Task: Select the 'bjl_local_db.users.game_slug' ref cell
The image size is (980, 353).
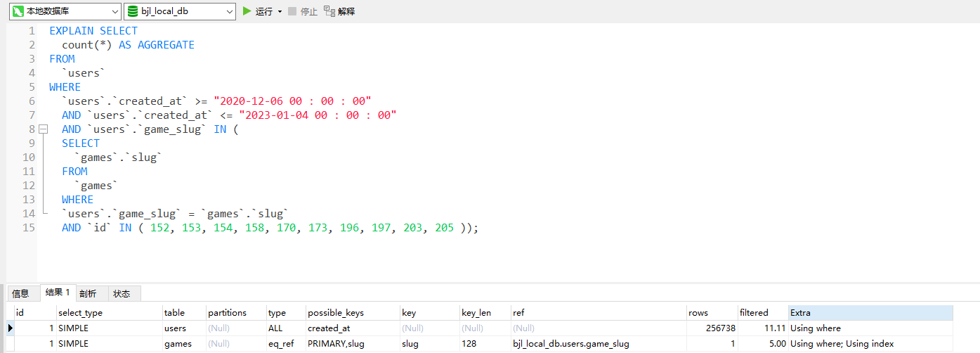Action: [x=599, y=344]
